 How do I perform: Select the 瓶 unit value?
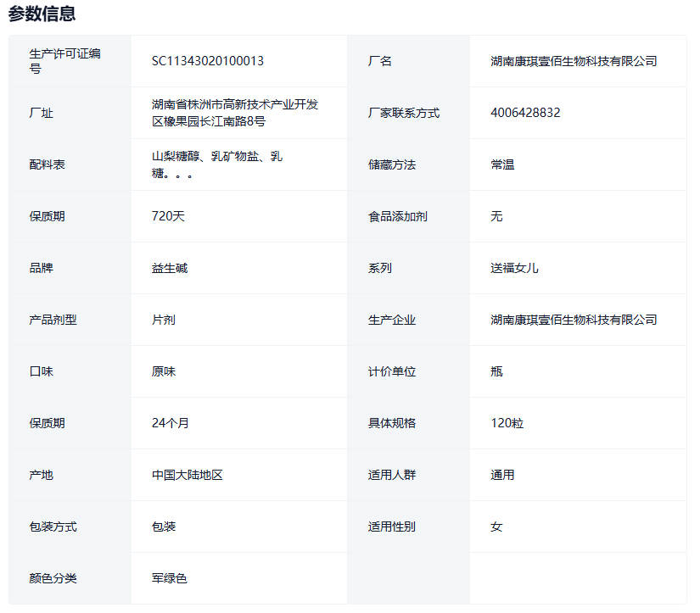pos(496,371)
